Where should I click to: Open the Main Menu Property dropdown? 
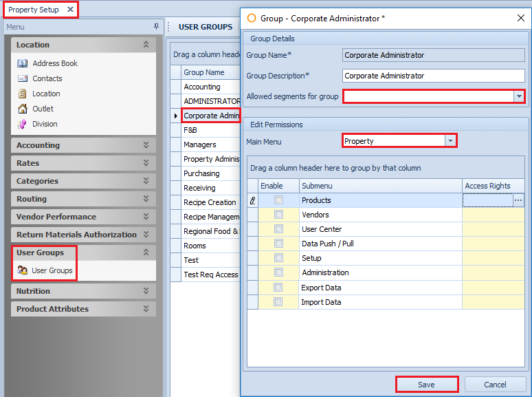tap(450, 141)
